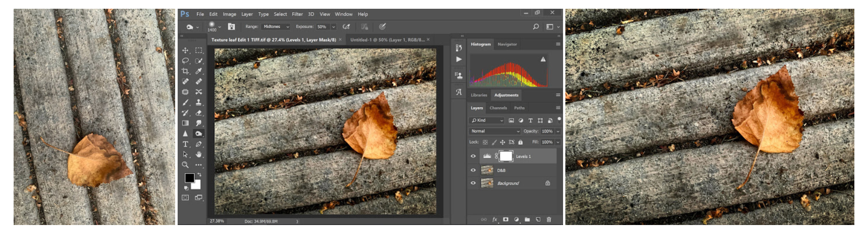
Task: Hide the Levels 1 layer
Action: 473,156
